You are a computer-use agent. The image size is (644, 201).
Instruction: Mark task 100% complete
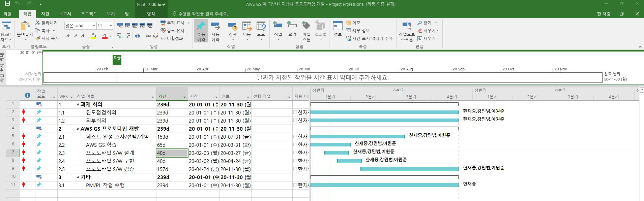149,25
